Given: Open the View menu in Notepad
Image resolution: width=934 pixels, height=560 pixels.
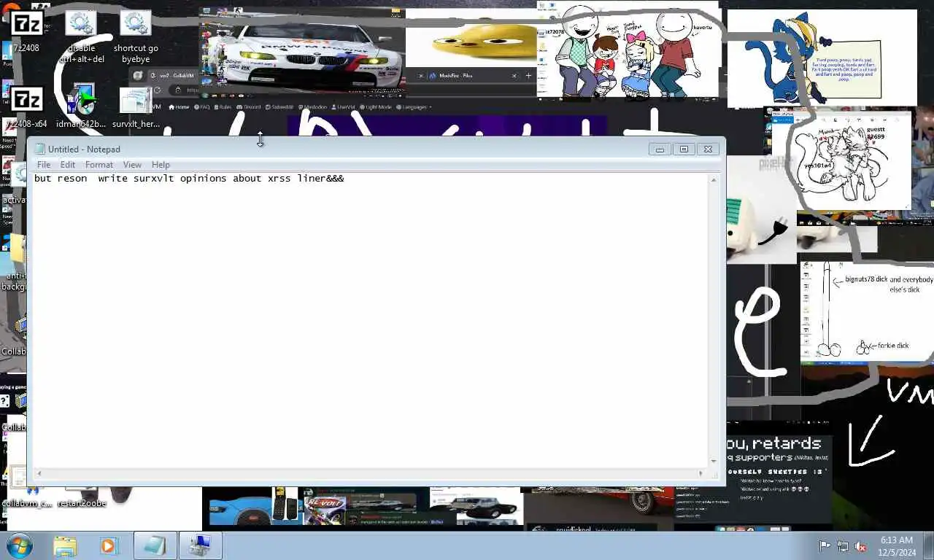Looking at the screenshot, I should [132, 165].
